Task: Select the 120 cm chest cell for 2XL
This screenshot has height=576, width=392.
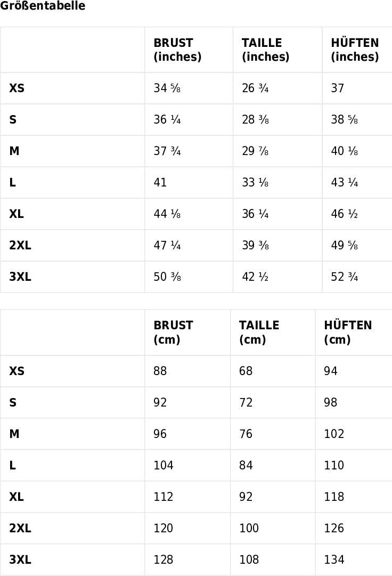Action: pyautogui.click(x=164, y=528)
